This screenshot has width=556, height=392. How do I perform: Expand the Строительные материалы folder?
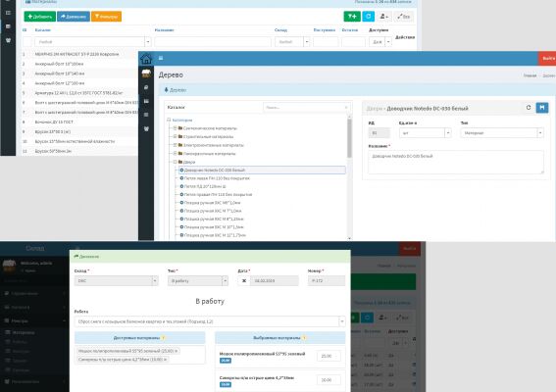click(x=175, y=136)
